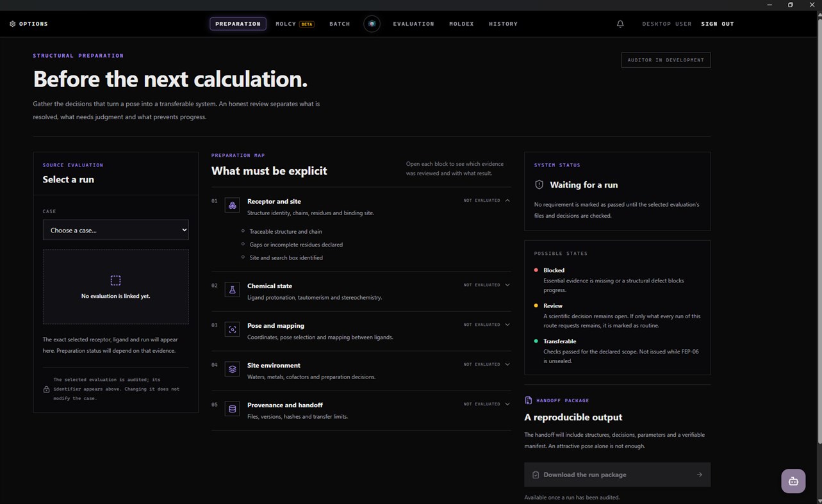Open the chatbot assistant icon

tap(793, 481)
